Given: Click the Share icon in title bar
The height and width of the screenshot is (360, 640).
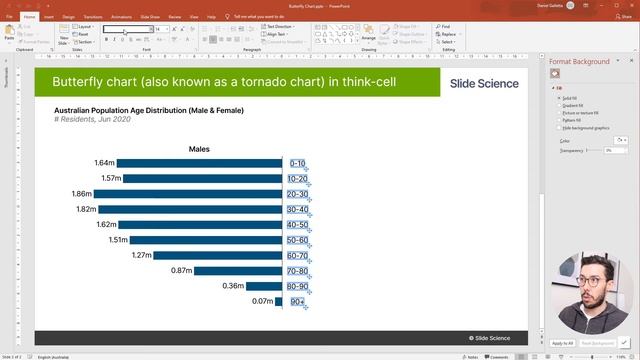Looking at the screenshot, I should pyautogui.click(x=618, y=17).
